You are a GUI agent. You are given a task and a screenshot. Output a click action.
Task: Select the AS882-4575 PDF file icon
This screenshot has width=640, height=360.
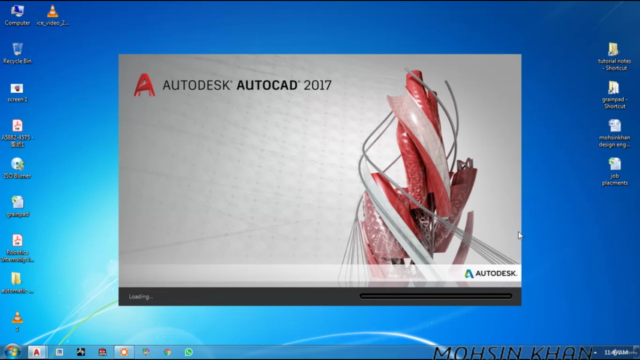17,133
